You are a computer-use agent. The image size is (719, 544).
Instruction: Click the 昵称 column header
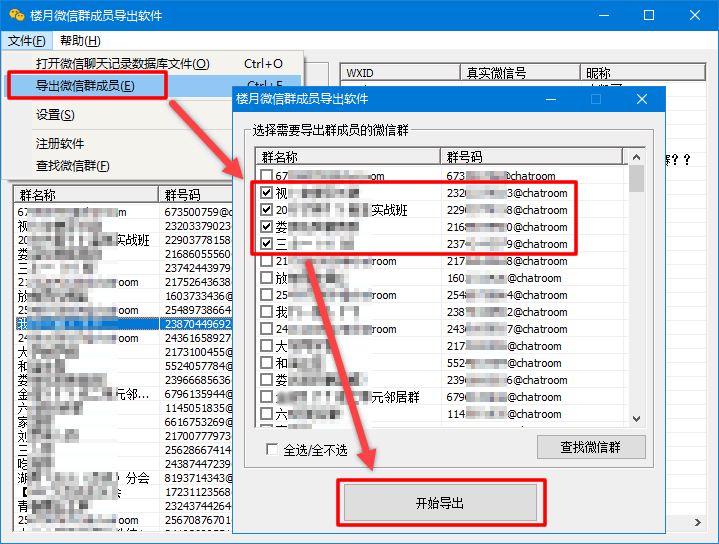click(643, 73)
